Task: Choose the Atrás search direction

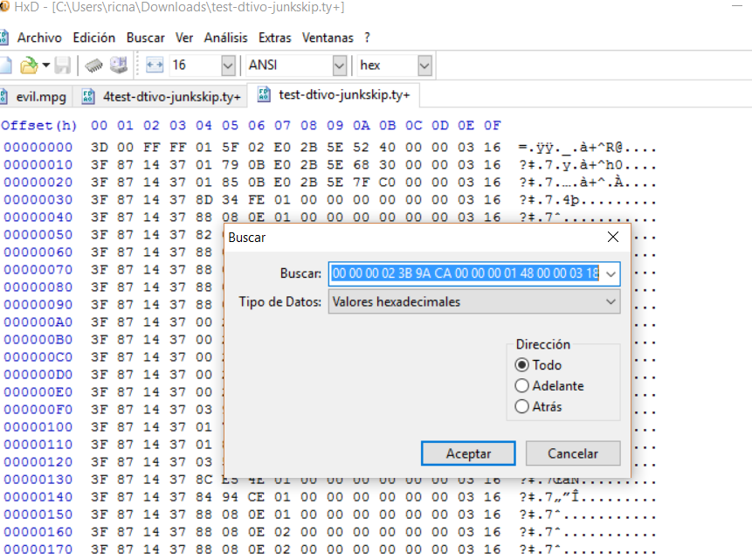Action: [x=522, y=407]
